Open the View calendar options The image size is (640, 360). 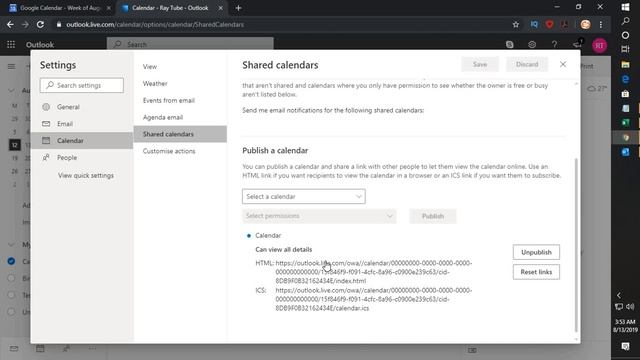tap(180, 67)
